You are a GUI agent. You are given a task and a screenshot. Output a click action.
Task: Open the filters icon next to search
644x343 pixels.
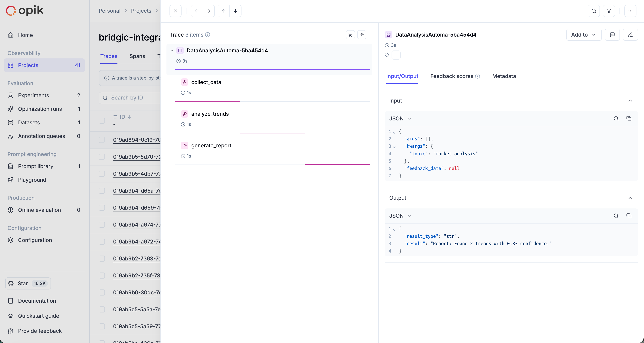tap(609, 11)
